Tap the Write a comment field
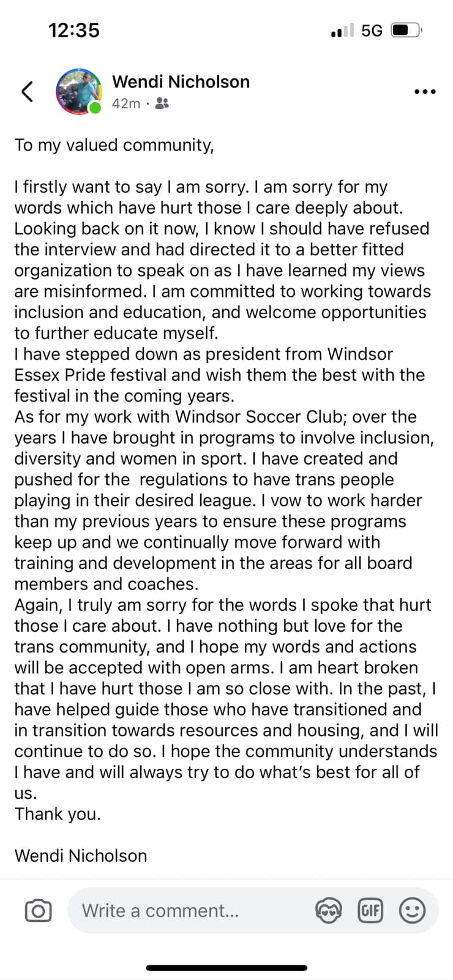 (x=184, y=910)
